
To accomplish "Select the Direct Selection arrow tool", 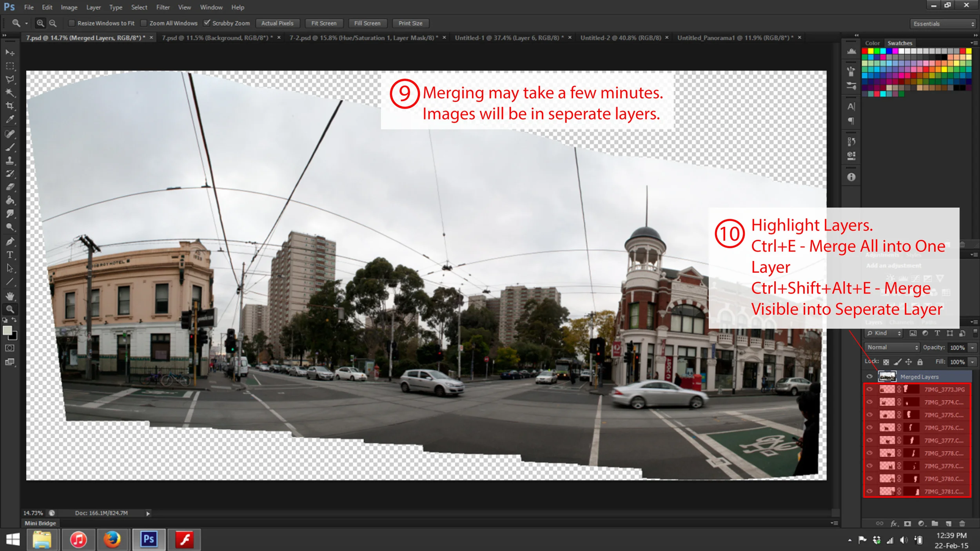I will coord(10,268).
